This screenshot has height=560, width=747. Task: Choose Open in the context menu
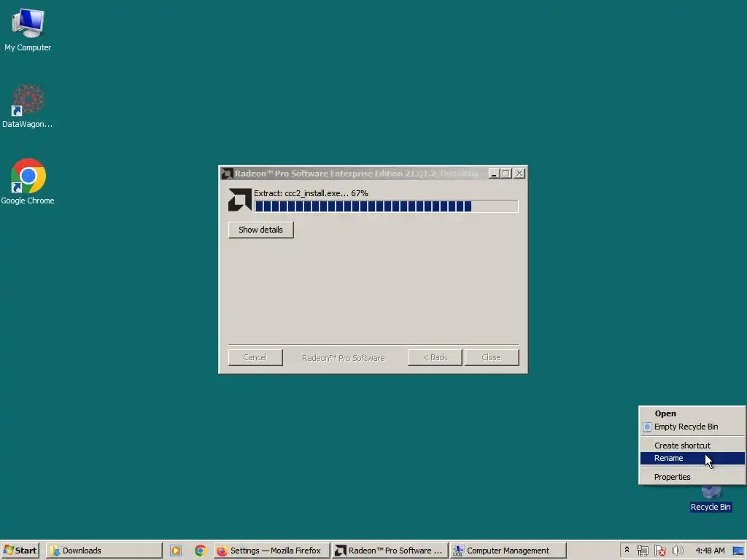692,413
